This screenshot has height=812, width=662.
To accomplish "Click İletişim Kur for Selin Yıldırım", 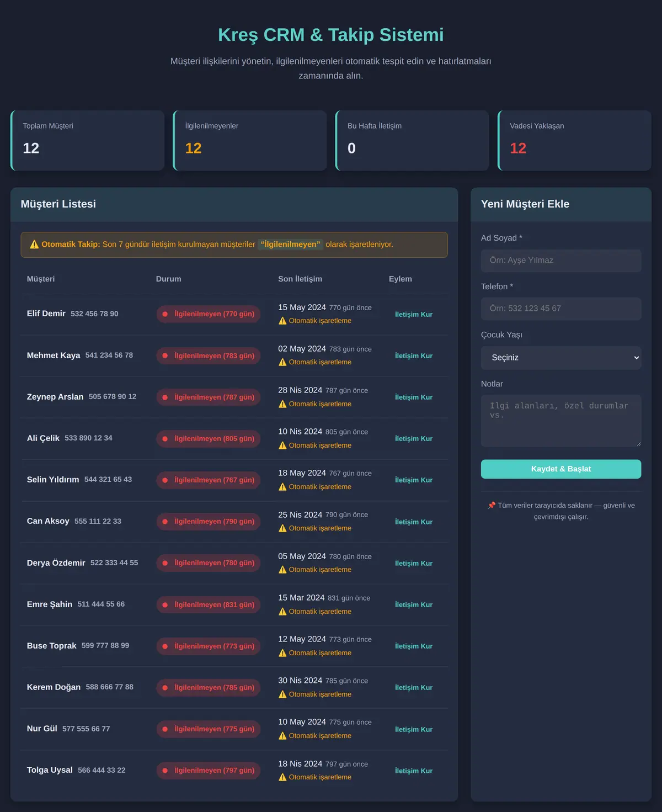I will pyautogui.click(x=414, y=480).
